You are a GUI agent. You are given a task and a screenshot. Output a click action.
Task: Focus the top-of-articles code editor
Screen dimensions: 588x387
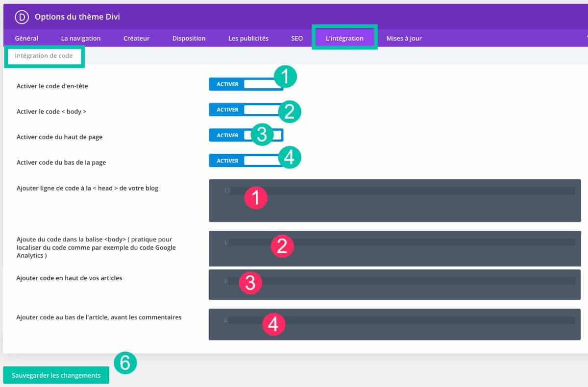[x=395, y=285]
